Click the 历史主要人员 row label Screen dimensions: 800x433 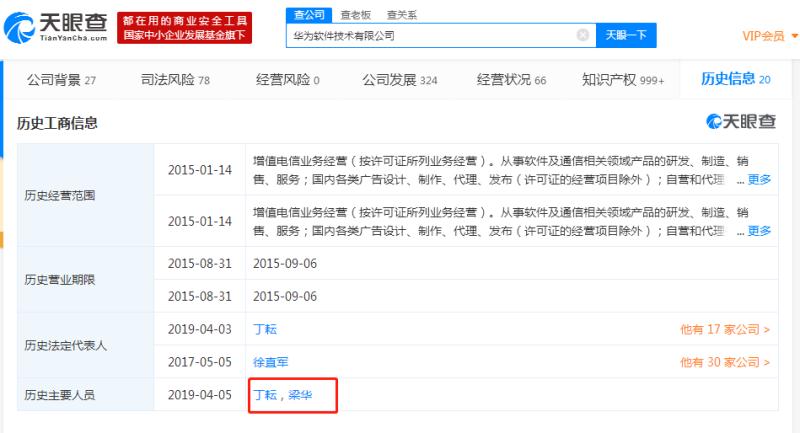pos(60,395)
